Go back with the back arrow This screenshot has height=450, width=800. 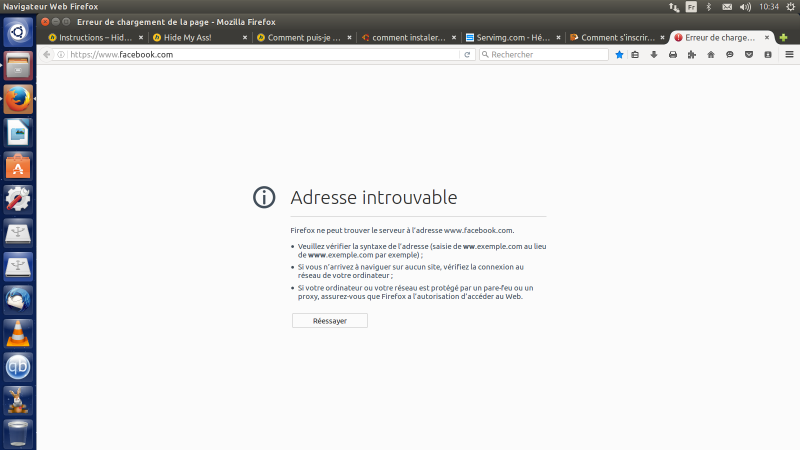tap(46, 55)
